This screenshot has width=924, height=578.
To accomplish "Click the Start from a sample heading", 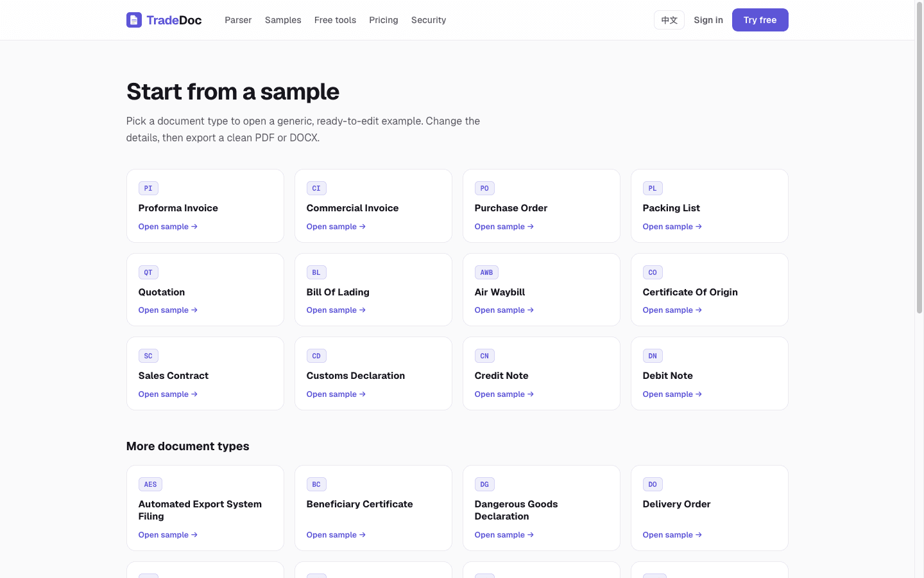I will click(233, 92).
